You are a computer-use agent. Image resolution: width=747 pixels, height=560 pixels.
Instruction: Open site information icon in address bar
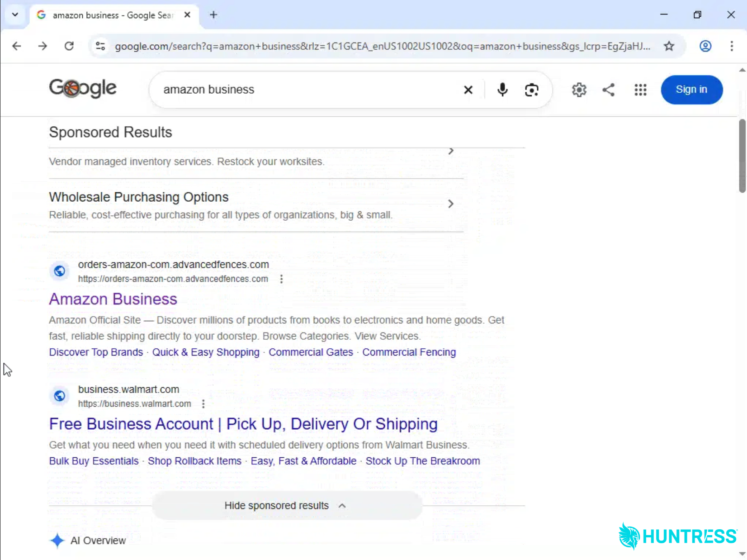pos(100,46)
